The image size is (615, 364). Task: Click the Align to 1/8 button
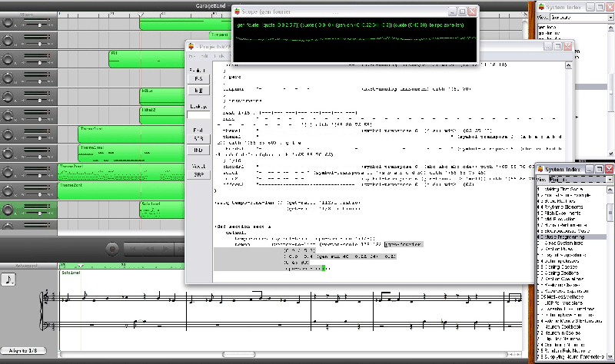click(x=23, y=351)
